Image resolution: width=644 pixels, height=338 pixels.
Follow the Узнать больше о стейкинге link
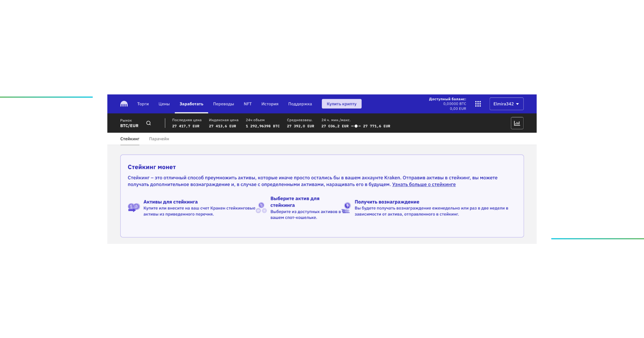424,184
